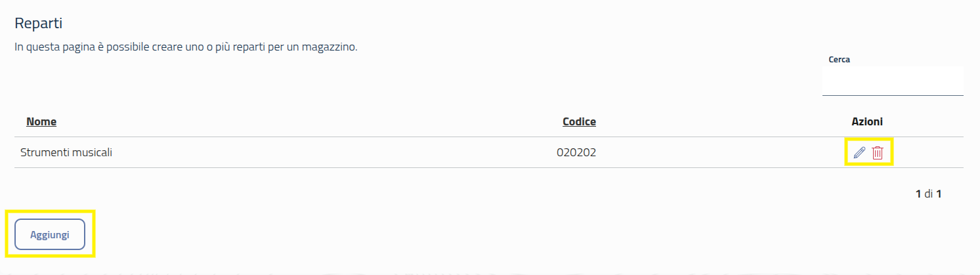Add a new reparto with Aggiungi
The width and height of the screenshot is (980, 275).
pyautogui.click(x=50, y=234)
